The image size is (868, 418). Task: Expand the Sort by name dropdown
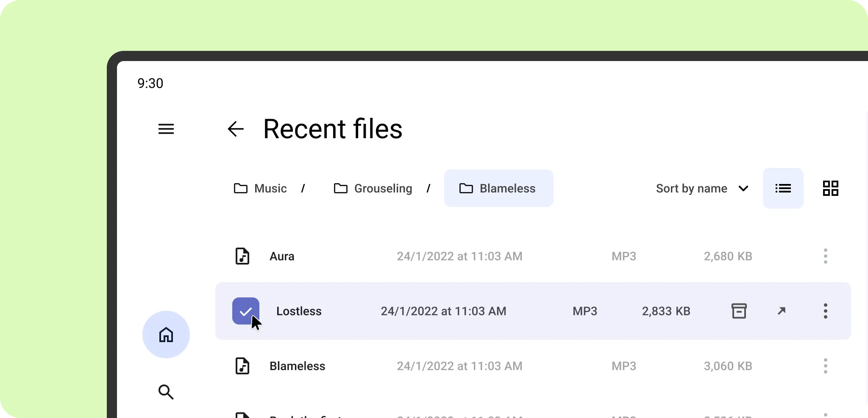pos(702,188)
